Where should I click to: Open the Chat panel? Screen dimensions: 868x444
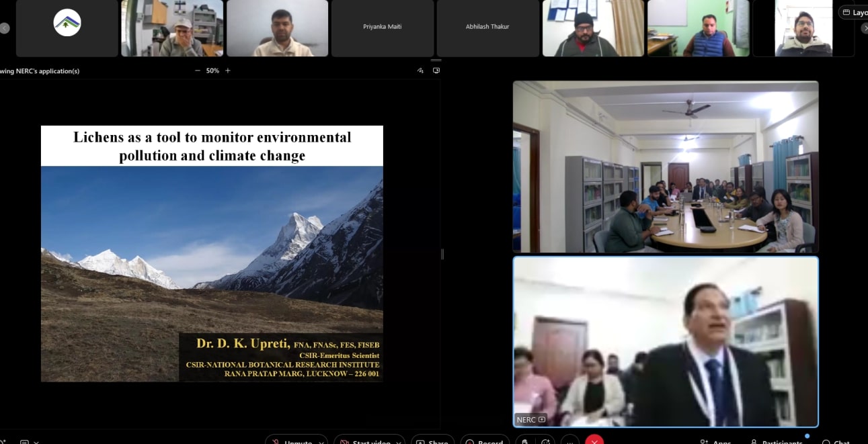point(836,441)
